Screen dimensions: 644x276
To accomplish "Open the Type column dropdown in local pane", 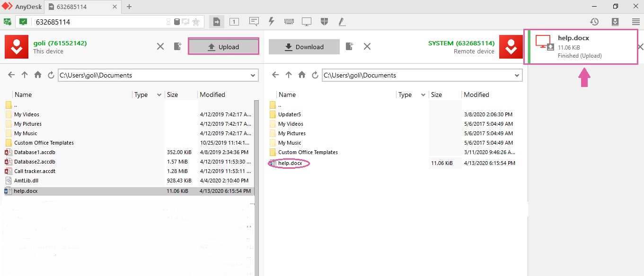I will [159, 95].
